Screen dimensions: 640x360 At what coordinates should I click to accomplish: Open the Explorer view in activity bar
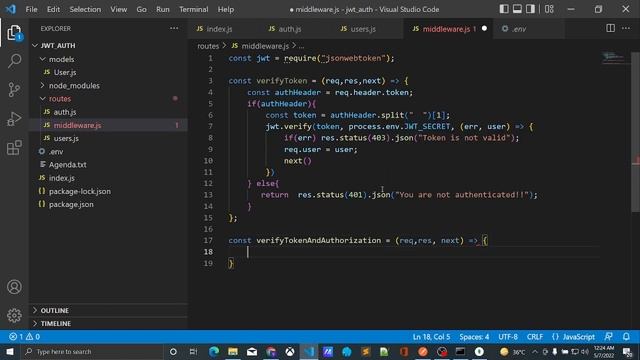14,33
